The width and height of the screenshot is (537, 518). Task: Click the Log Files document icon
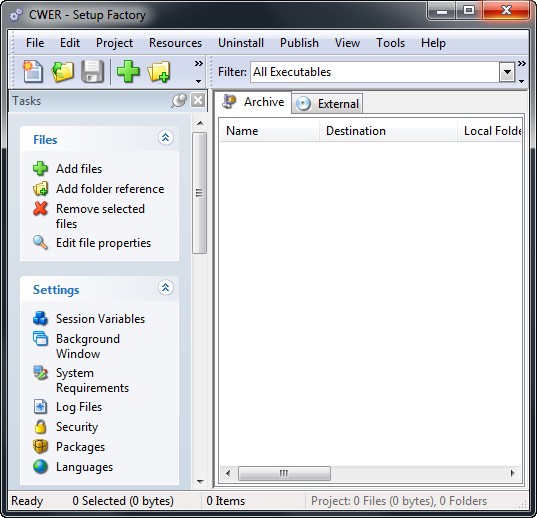(40, 407)
